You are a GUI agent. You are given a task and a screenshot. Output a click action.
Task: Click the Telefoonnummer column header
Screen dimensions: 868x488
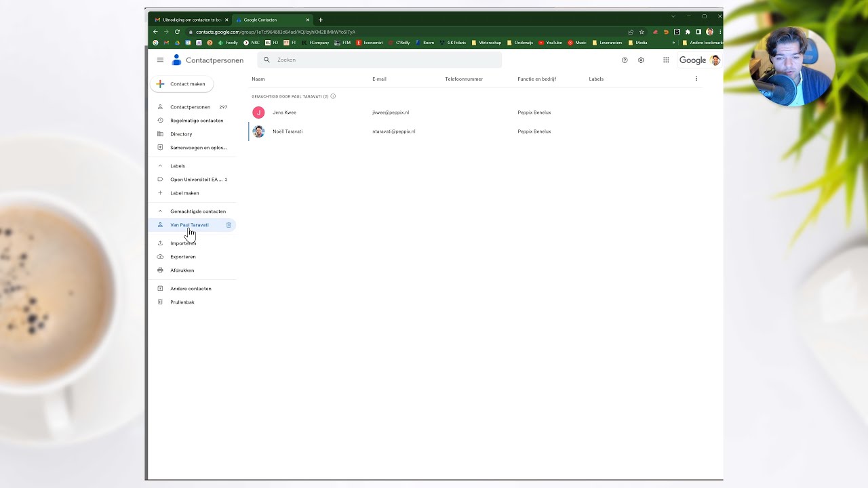pos(464,79)
